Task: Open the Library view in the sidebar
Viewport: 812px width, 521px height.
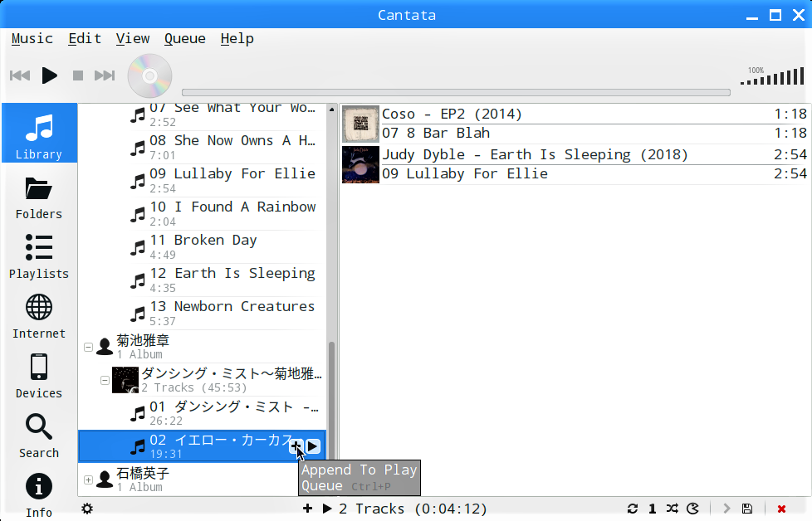Action: 39,133
